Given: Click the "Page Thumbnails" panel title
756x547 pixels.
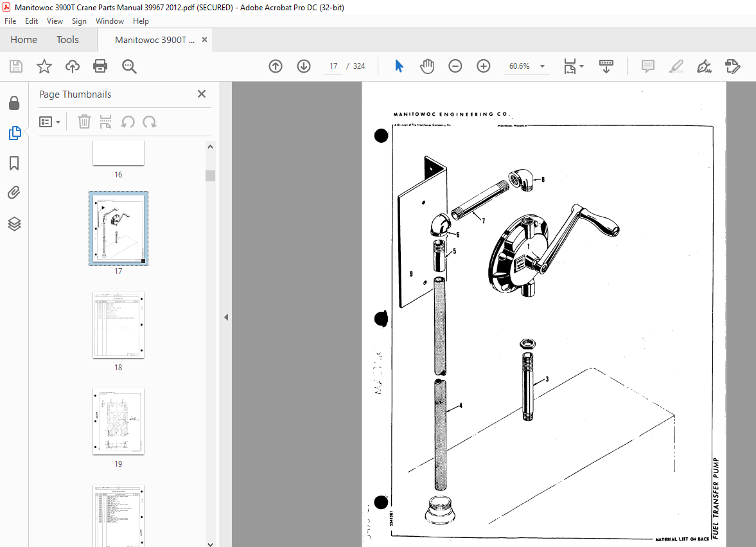Looking at the screenshot, I should tap(75, 94).
